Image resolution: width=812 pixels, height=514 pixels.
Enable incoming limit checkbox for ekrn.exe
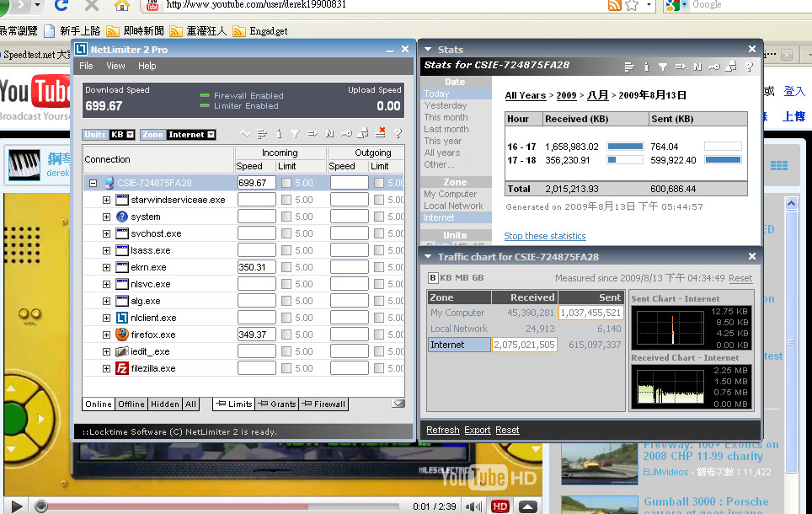(286, 267)
